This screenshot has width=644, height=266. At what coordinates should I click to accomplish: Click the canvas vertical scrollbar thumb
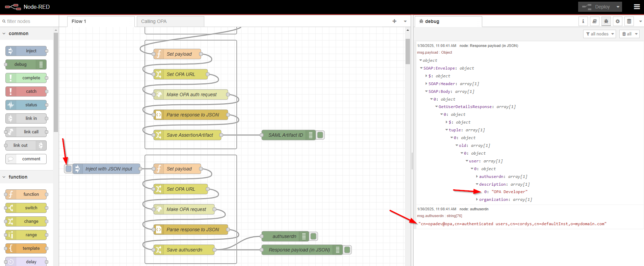point(408,51)
